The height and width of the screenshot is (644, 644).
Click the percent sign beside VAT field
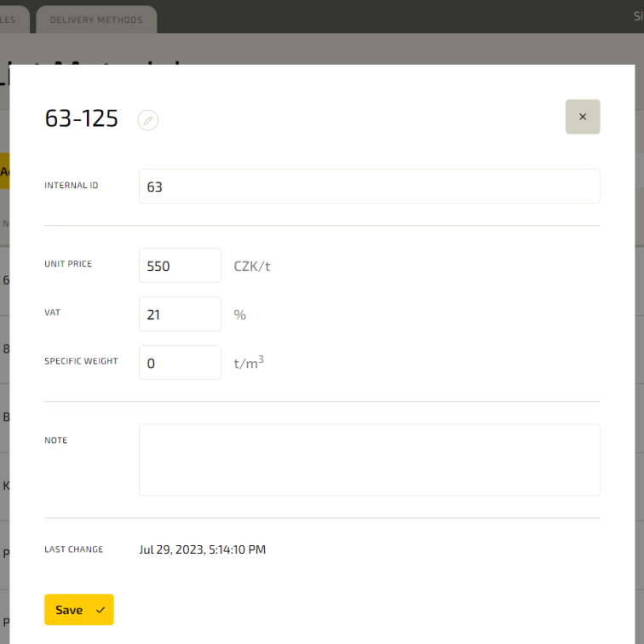click(x=240, y=315)
